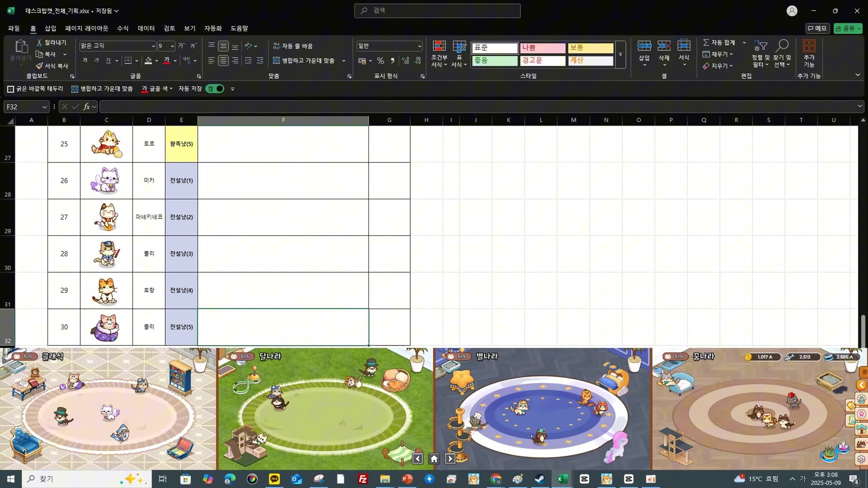
Task: Open the 수식 (Formulas) ribbon tab
Action: tap(123, 28)
